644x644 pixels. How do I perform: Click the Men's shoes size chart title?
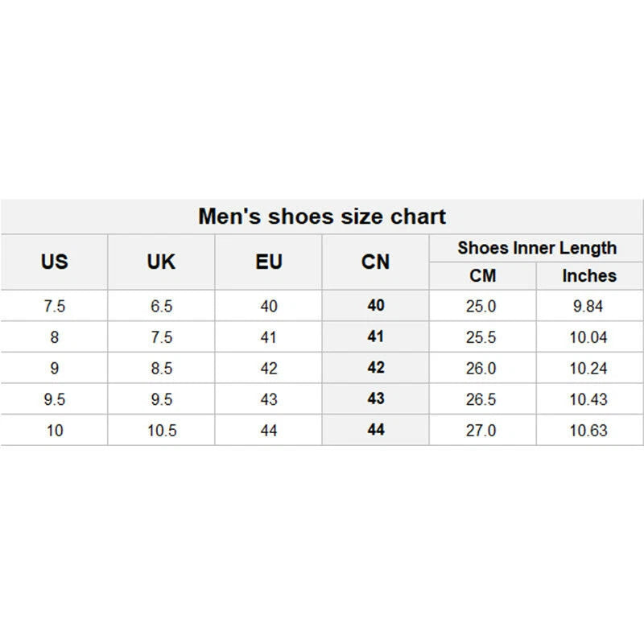coord(322,217)
